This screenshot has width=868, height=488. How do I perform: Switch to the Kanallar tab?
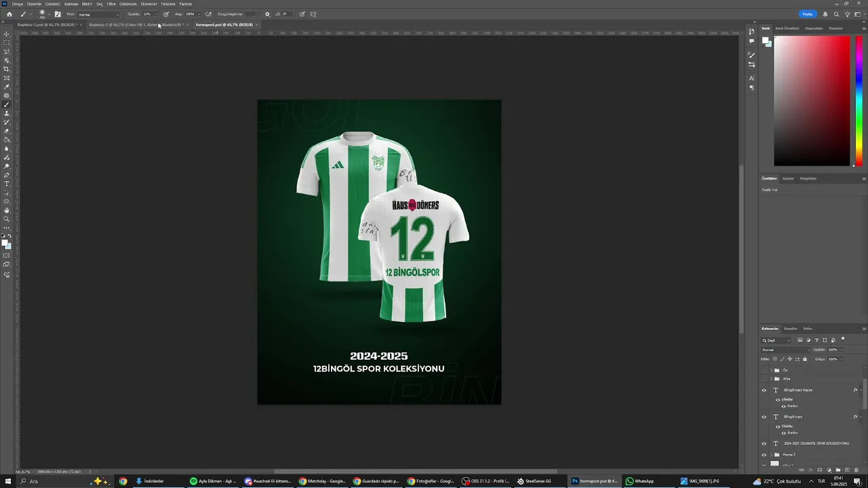tap(791, 329)
